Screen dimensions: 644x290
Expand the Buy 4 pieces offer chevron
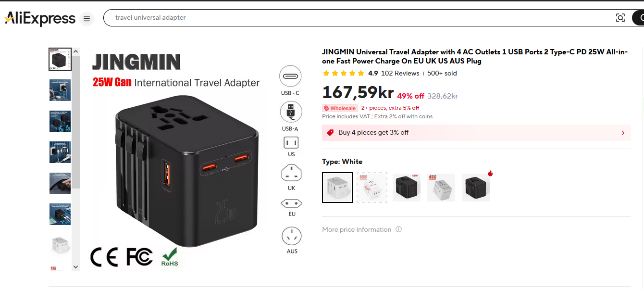pyautogui.click(x=623, y=133)
